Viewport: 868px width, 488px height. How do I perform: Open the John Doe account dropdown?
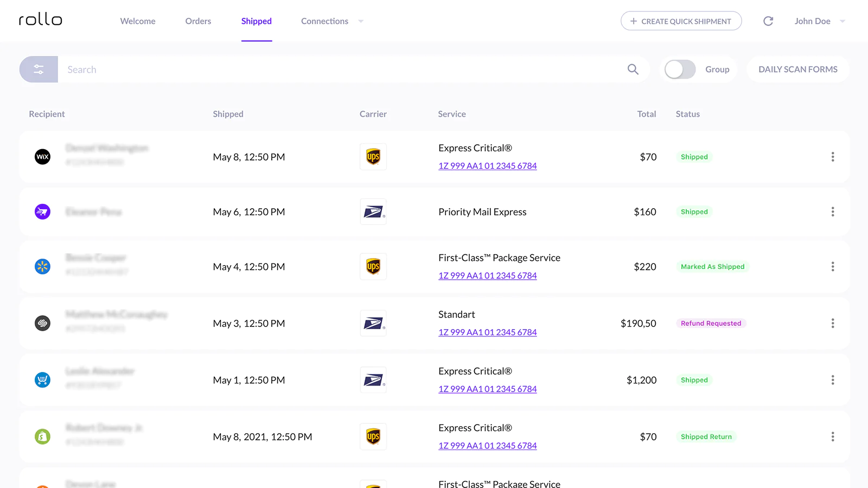pyautogui.click(x=819, y=21)
